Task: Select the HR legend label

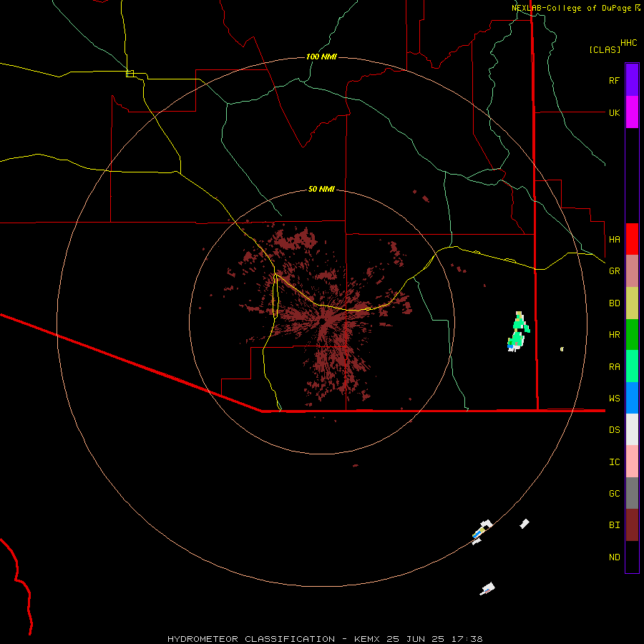Action: (x=614, y=335)
